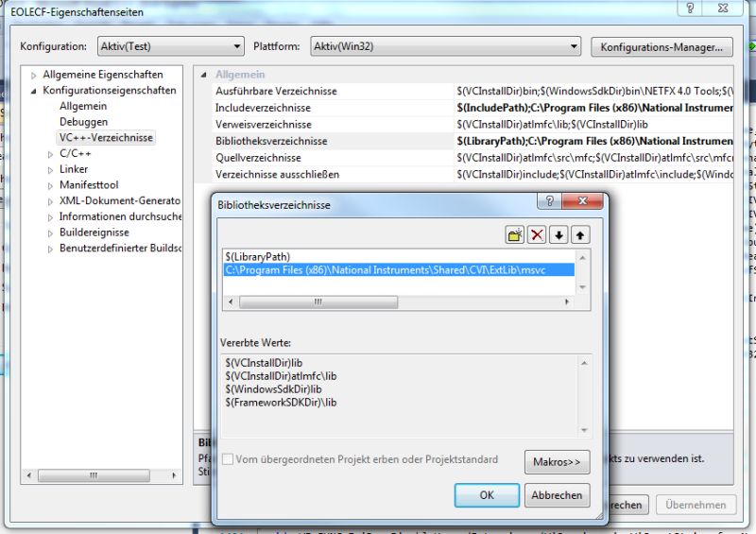Click up arrow of path list vertical scrollbar
Image resolution: width=756 pixels, height=534 pixels.
[x=582, y=258]
